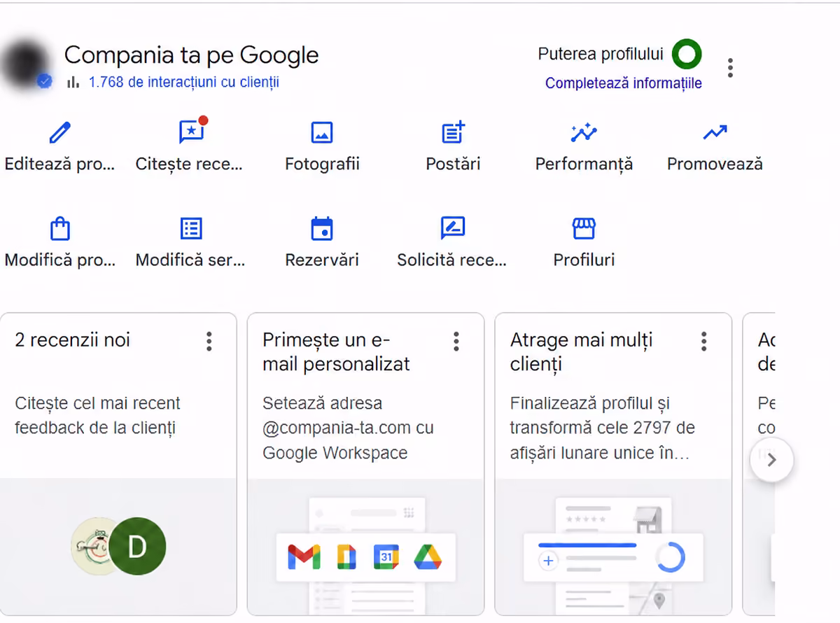Open Modifică servicii list icon

point(191,228)
